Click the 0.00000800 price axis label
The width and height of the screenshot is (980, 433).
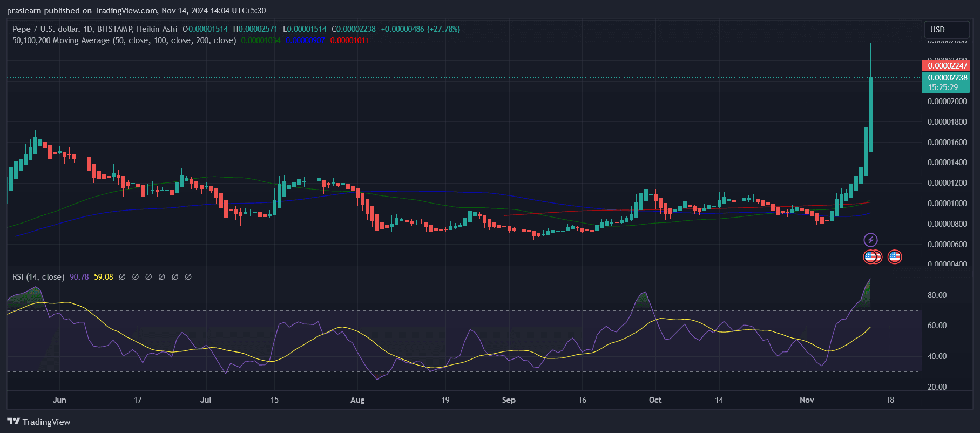coord(947,224)
